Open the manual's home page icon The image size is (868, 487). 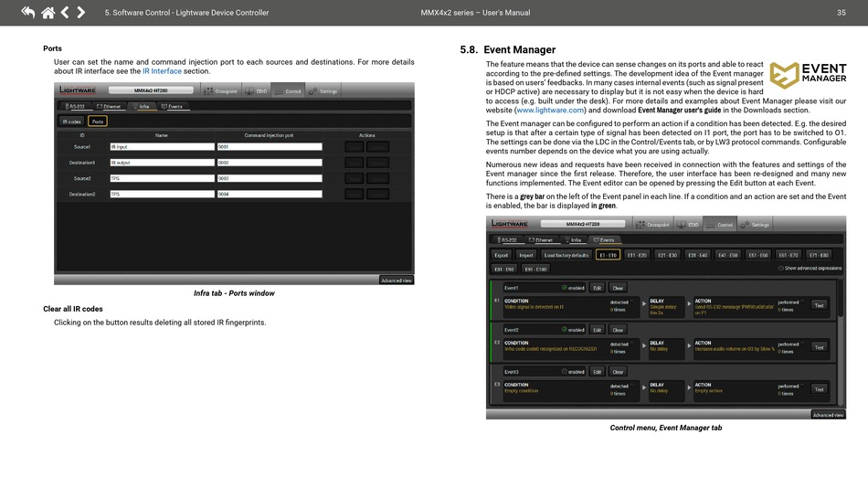click(x=48, y=12)
